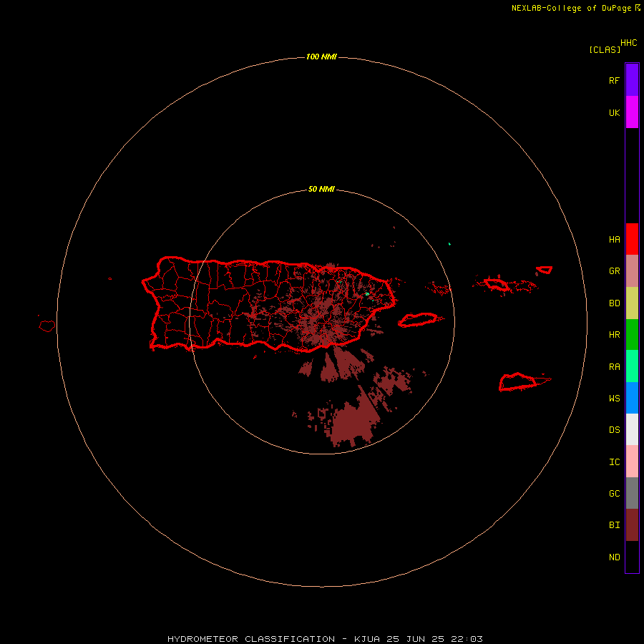Click the HR green legend swatch

(x=632, y=334)
